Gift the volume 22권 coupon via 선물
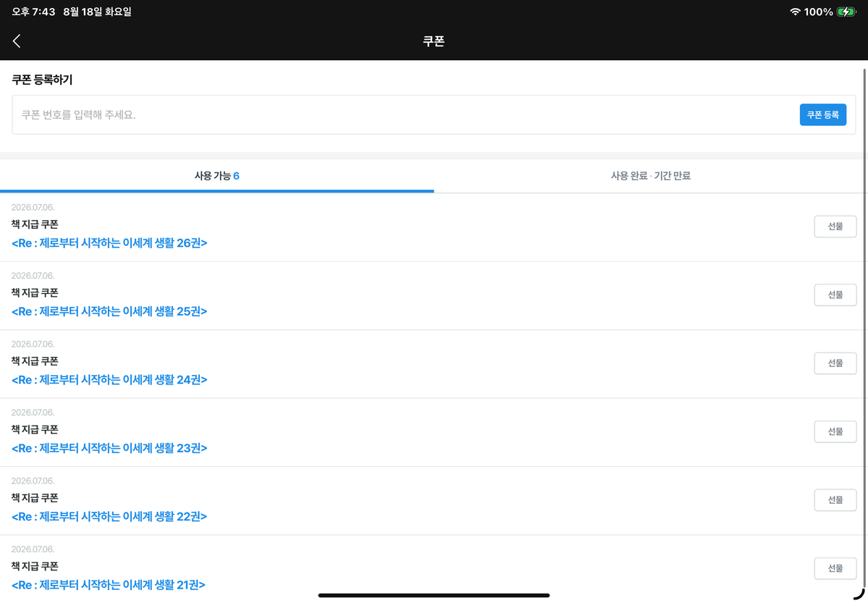This screenshot has width=868, height=603. coord(835,500)
